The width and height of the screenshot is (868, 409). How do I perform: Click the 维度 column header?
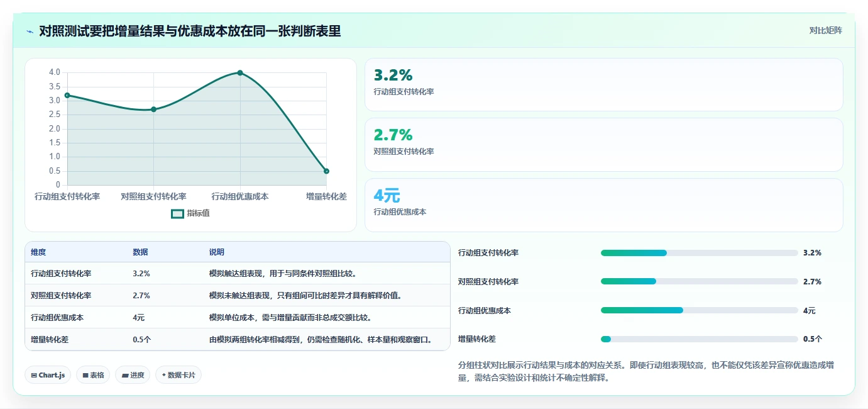click(38, 252)
